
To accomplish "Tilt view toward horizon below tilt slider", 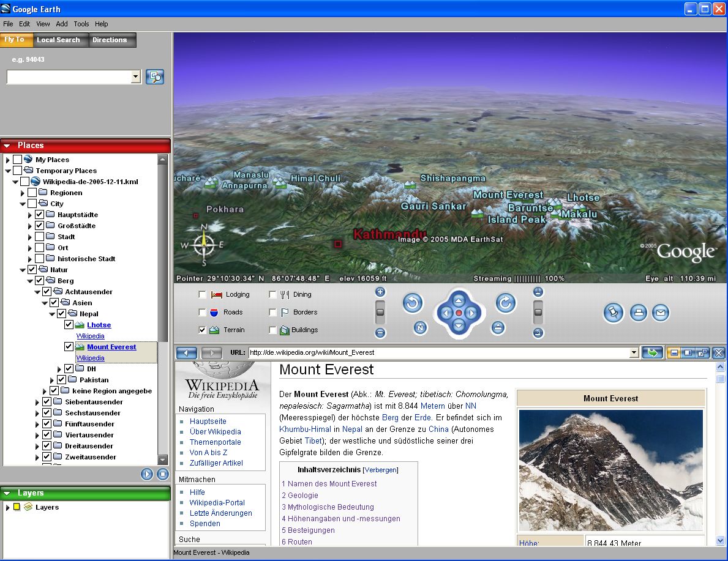I will click(x=538, y=332).
